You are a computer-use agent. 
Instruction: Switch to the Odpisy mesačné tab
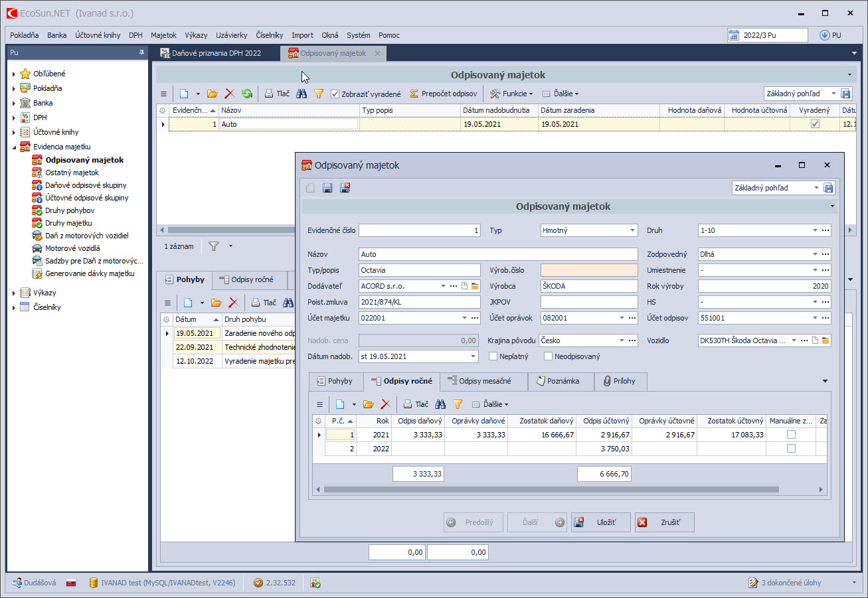[485, 381]
